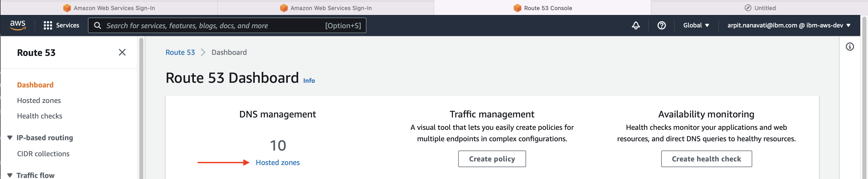Screen dimensions: 868x179
Task: Open the Global region dropdown
Action: pos(696,25)
